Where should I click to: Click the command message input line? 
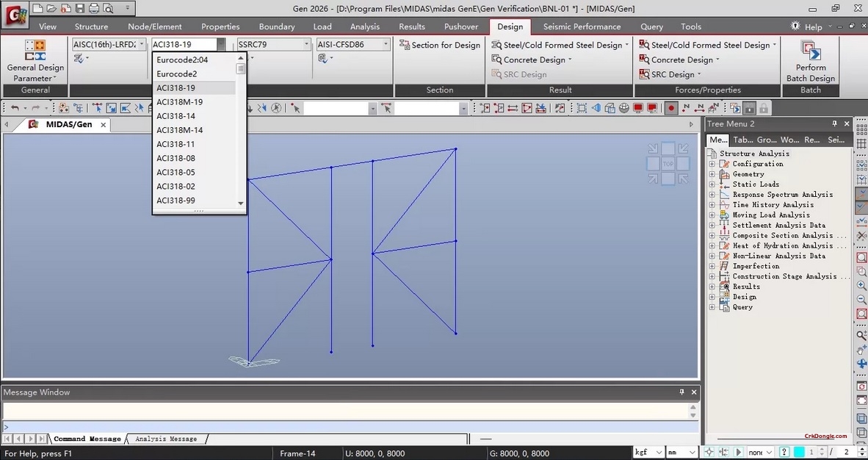point(350,428)
